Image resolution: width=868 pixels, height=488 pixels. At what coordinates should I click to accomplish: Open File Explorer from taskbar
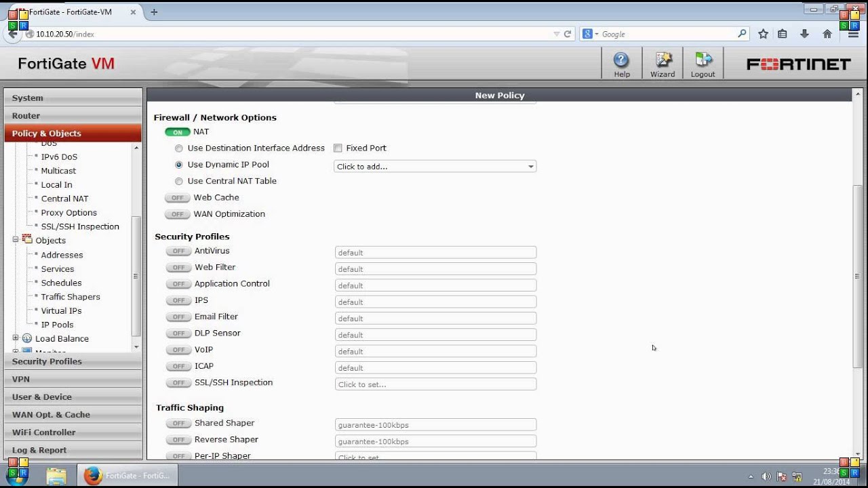point(56,476)
